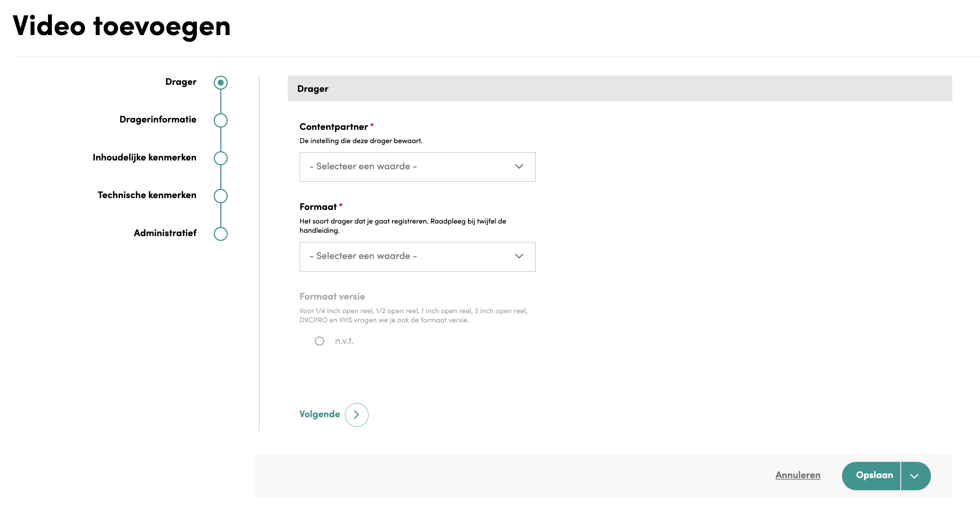Go to the Administratief step label

(x=165, y=233)
